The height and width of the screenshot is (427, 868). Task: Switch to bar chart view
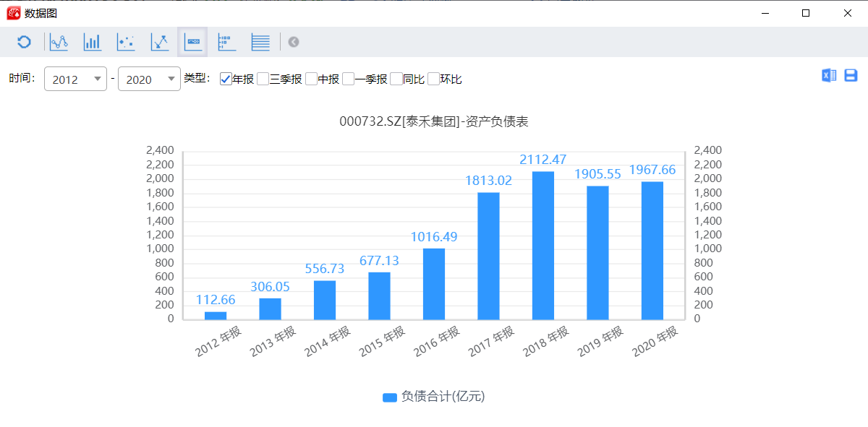click(93, 42)
